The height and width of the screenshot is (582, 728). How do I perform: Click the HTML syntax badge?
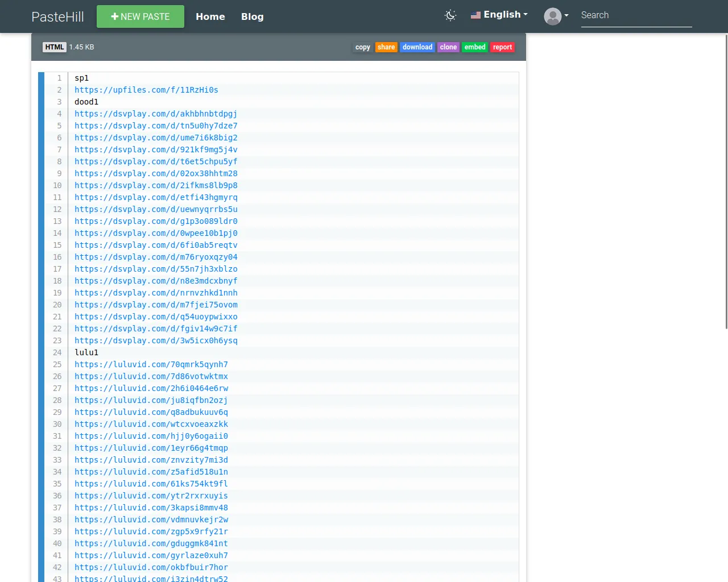[55, 47]
